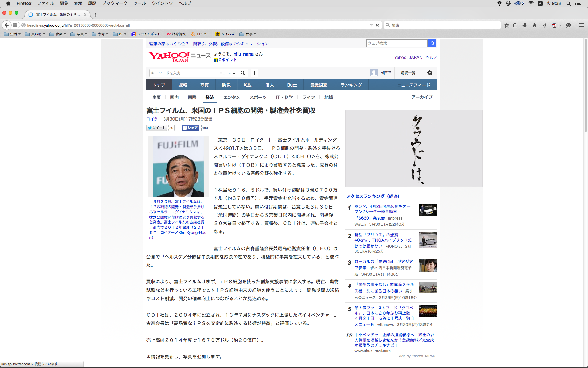Viewport: 588px width, 368px height.
Task: Click the Facebook share button
Action: (190, 128)
